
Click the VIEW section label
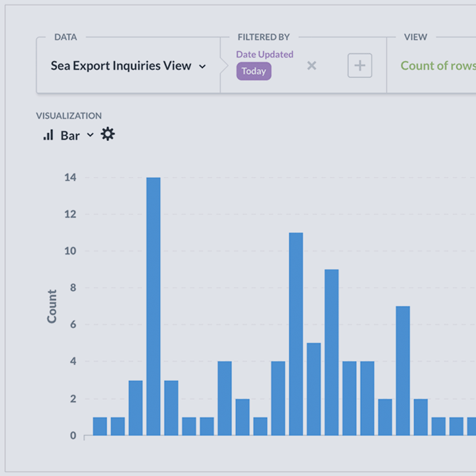pyautogui.click(x=415, y=37)
